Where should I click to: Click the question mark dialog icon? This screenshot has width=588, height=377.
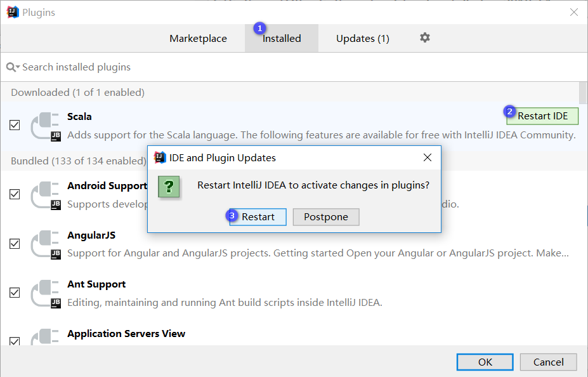coord(169,187)
